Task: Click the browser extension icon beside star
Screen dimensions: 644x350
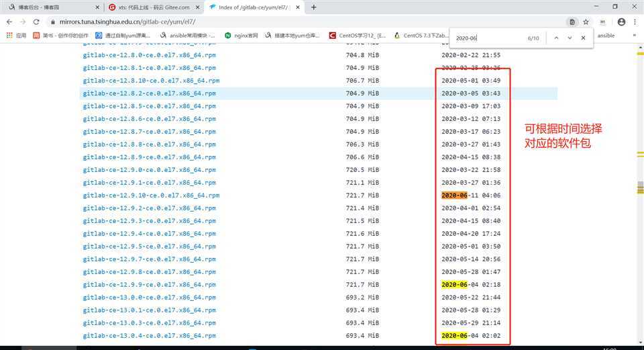Action: pyautogui.click(x=602, y=21)
